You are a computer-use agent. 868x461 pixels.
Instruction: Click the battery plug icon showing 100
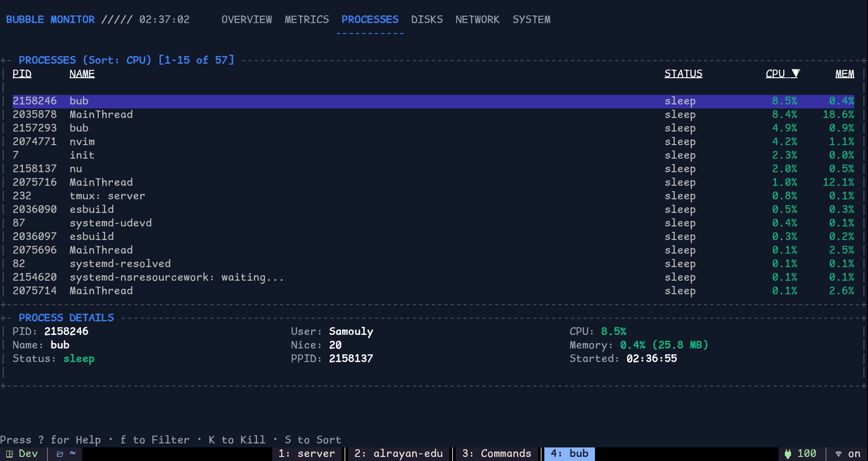click(x=788, y=454)
